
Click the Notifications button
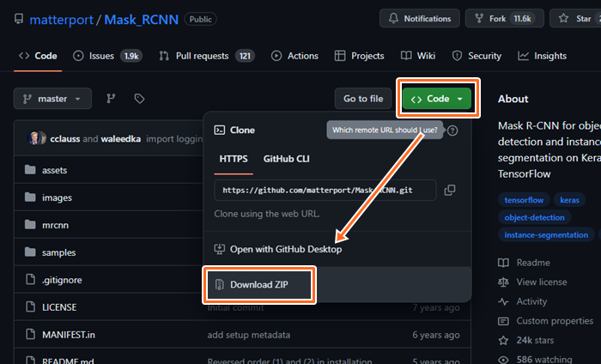[420, 18]
